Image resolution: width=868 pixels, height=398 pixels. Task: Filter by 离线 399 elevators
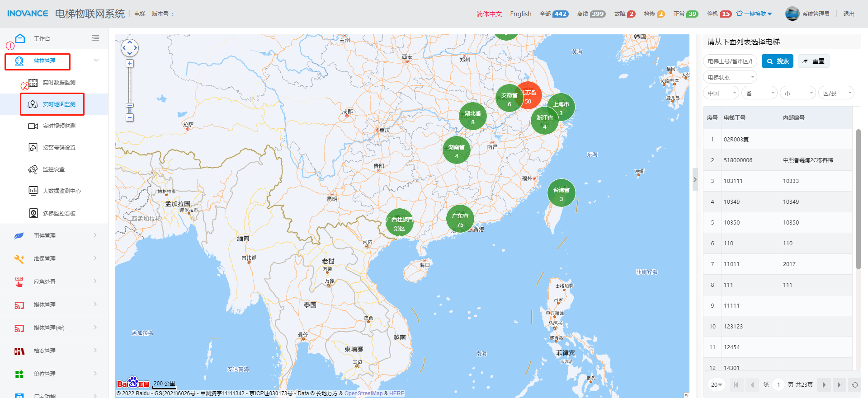point(591,14)
